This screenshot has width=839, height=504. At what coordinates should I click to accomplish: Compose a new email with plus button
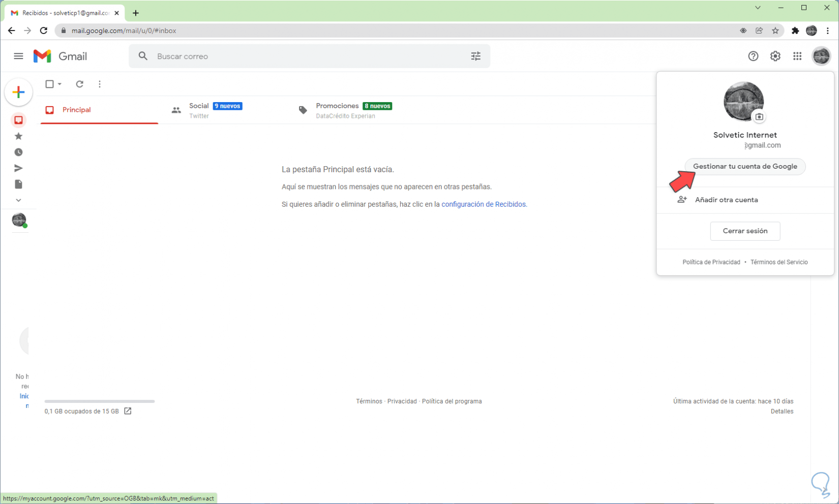18,92
